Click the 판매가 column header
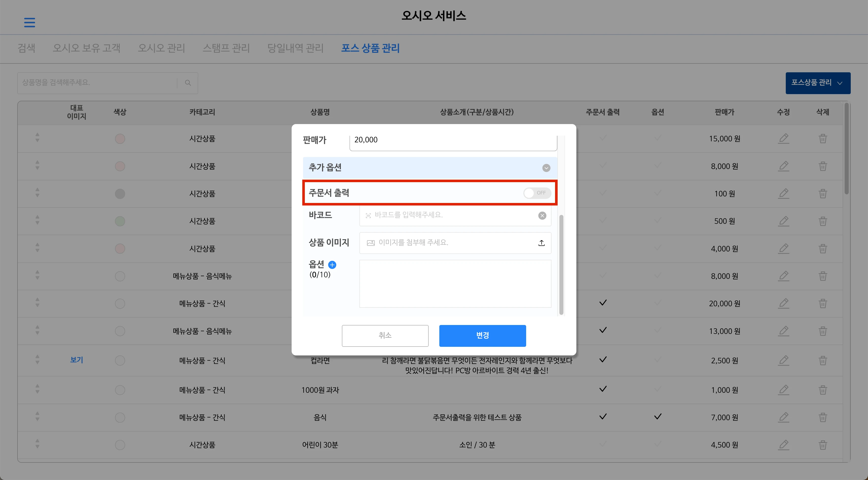Image resolution: width=868 pixels, height=480 pixels. pos(724,112)
